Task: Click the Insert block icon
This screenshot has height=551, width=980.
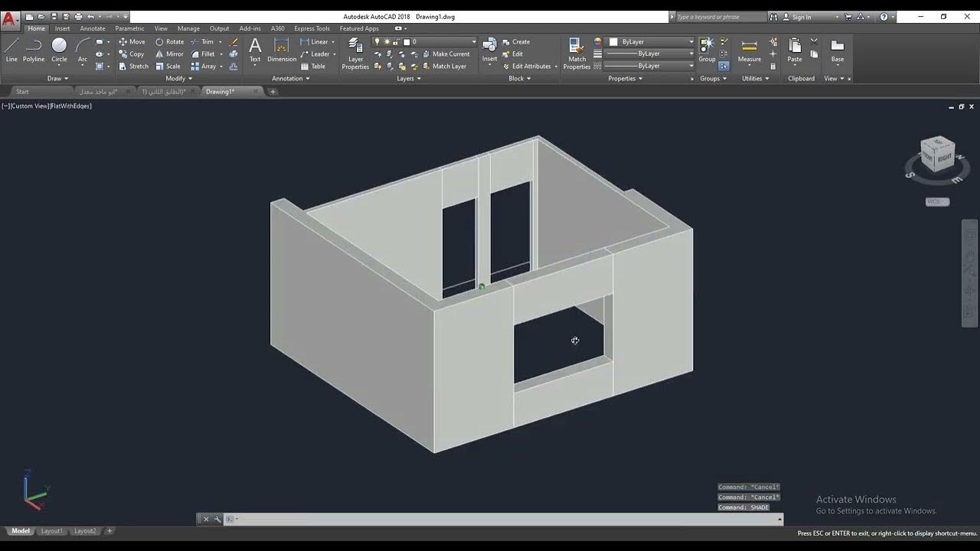Action: tap(489, 50)
